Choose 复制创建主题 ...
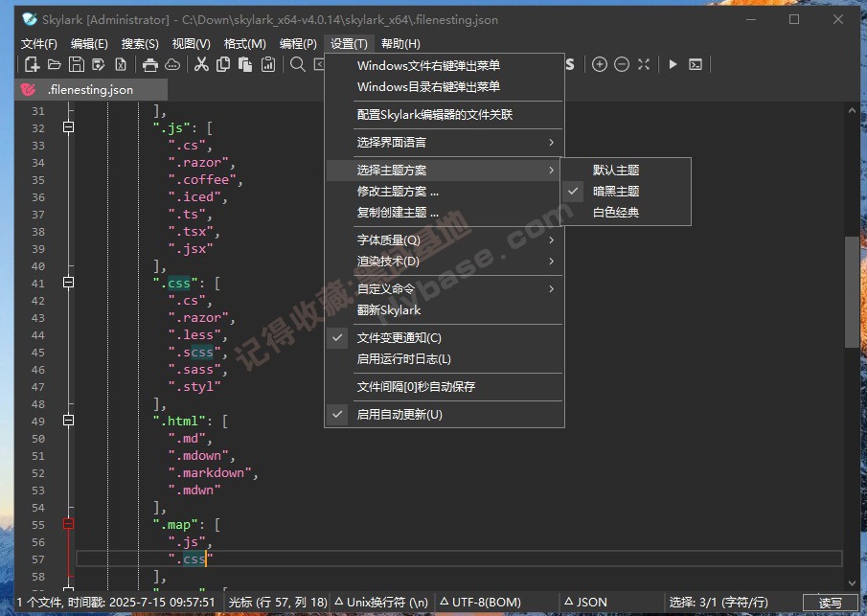867x616 pixels. pyautogui.click(x=445, y=213)
